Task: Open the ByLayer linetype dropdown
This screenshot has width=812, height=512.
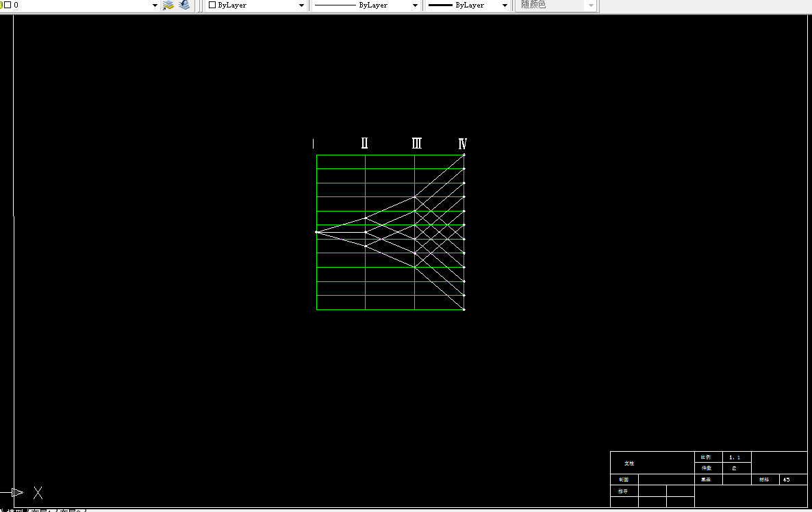Action: coord(415,5)
